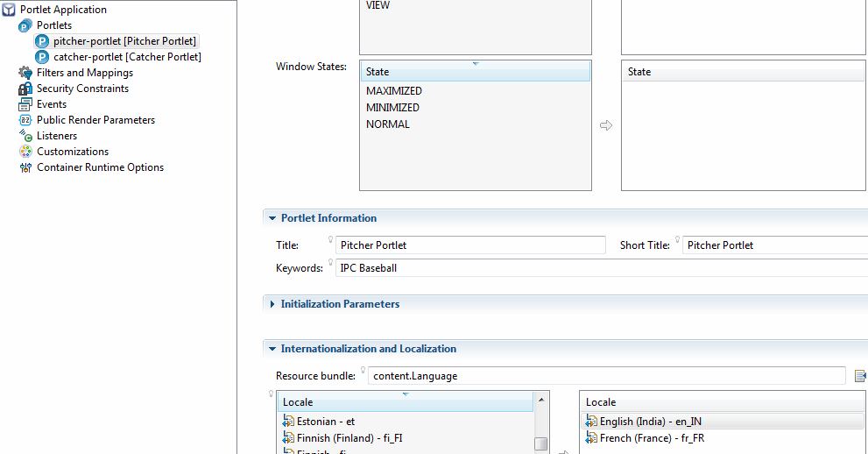Screen dimensions: 868x454
Task: Click the Security Constraints lock icon
Action: pyautogui.click(x=25, y=89)
